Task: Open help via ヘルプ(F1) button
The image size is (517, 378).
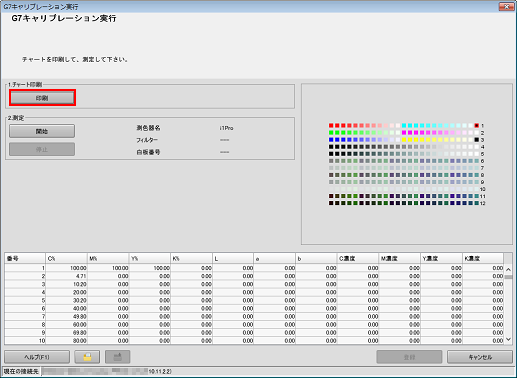Action: (x=37, y=357)
